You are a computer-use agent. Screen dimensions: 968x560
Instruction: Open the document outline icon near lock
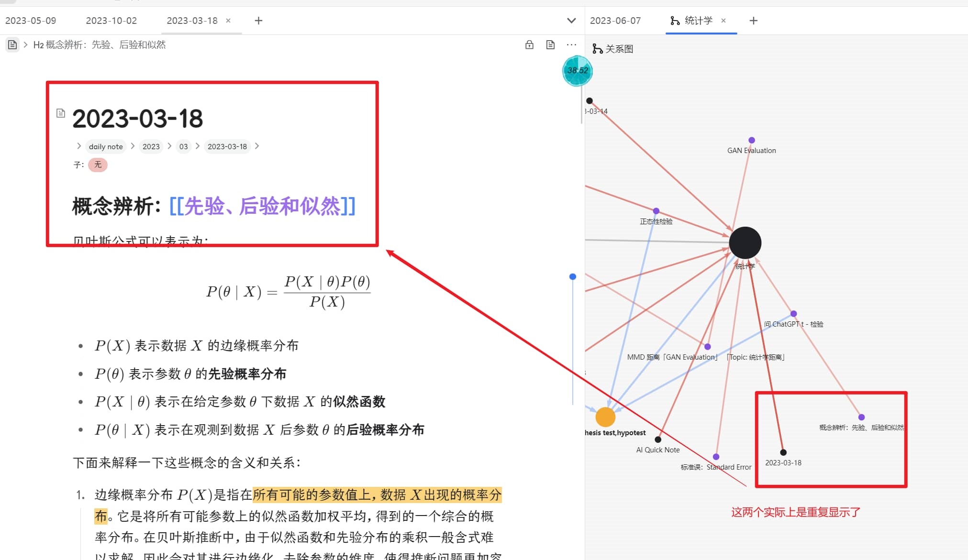point(550,44)
